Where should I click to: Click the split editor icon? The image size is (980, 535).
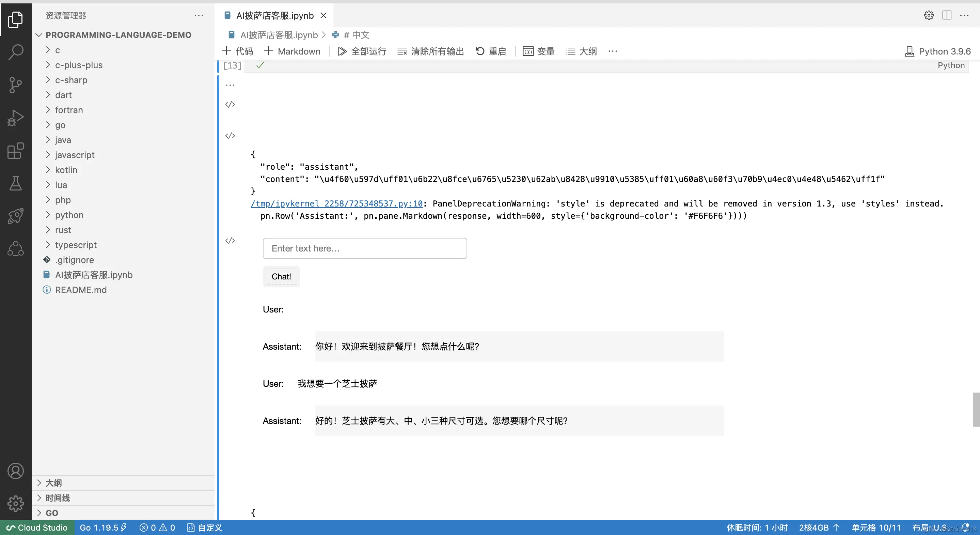[x=947, y=15]
